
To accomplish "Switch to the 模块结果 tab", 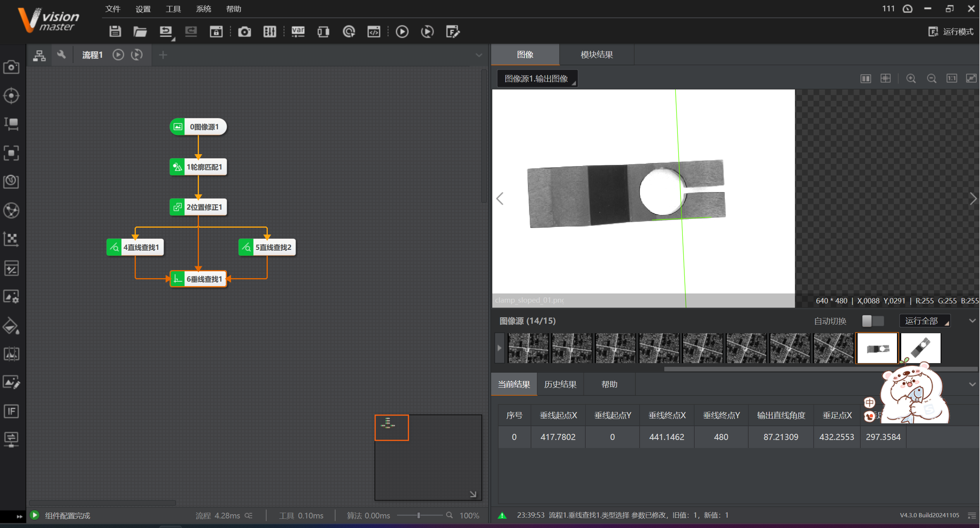I will point(596,55).
